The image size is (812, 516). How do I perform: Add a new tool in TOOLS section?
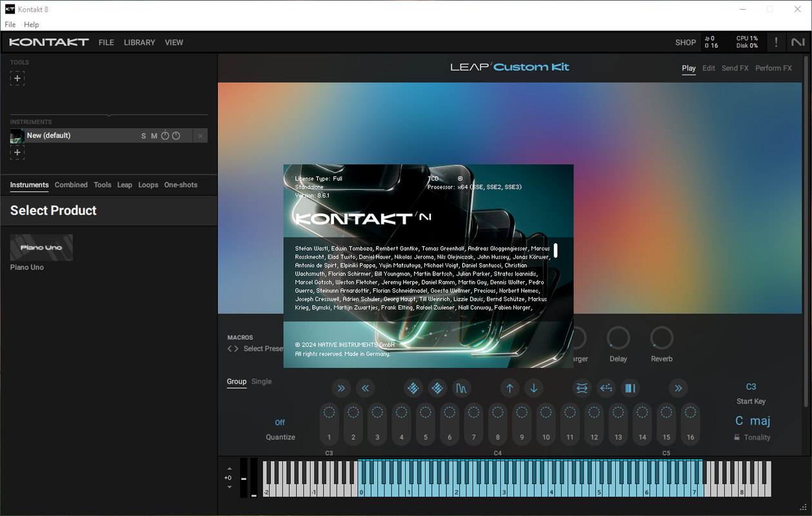click(x=17, y=79)
